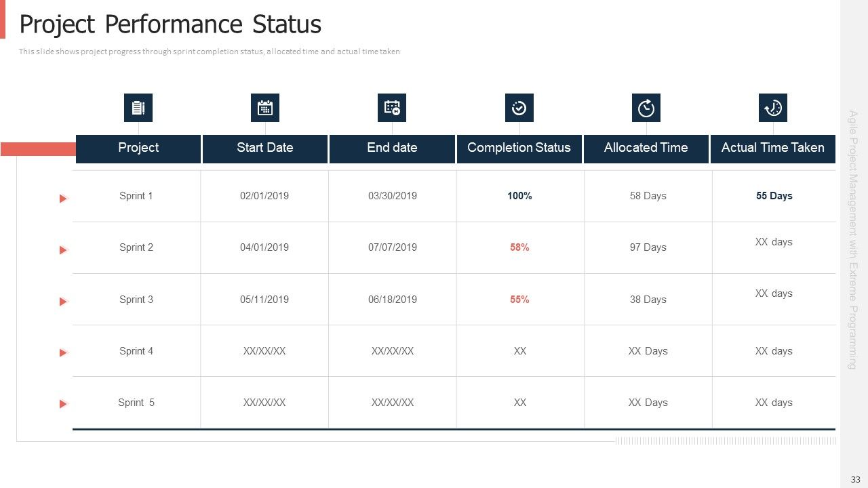868x488 pixels.
Task: Click the checkmark icon above Completion Status
Action: tap(519, 108)
